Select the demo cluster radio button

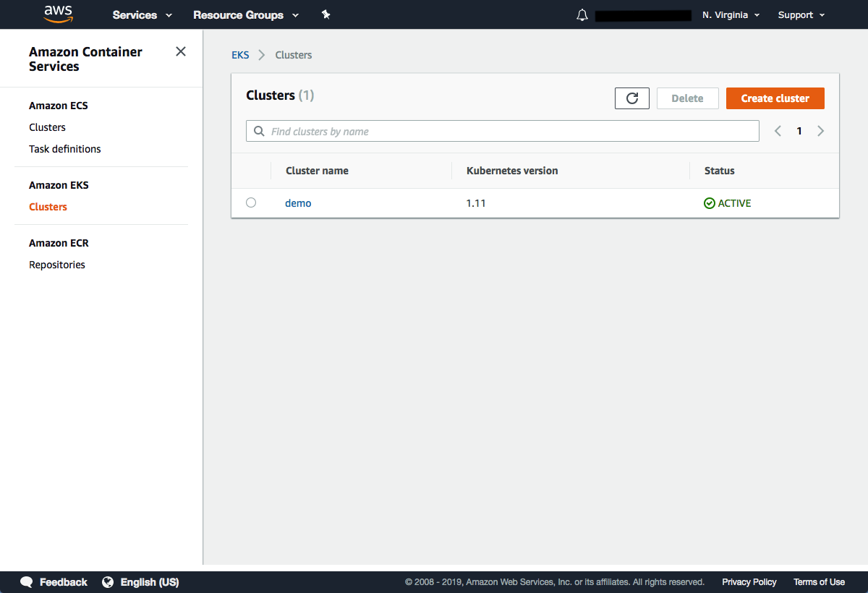[251, 202]
